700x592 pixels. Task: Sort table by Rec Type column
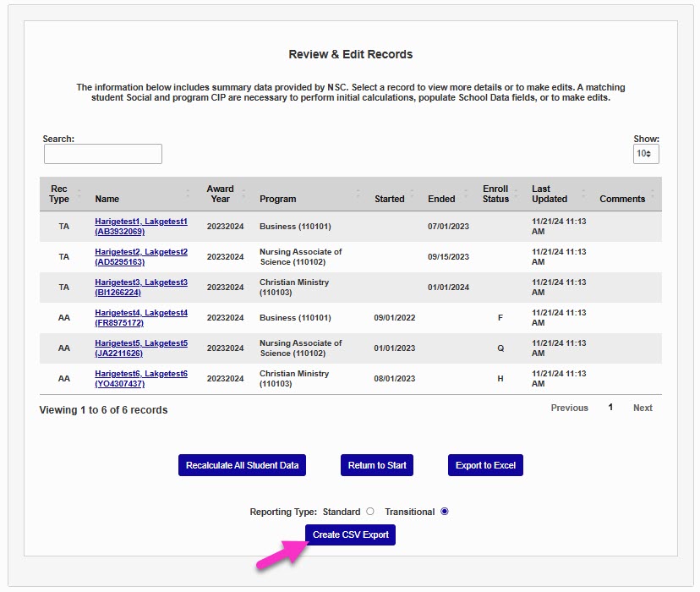(59, 194)
